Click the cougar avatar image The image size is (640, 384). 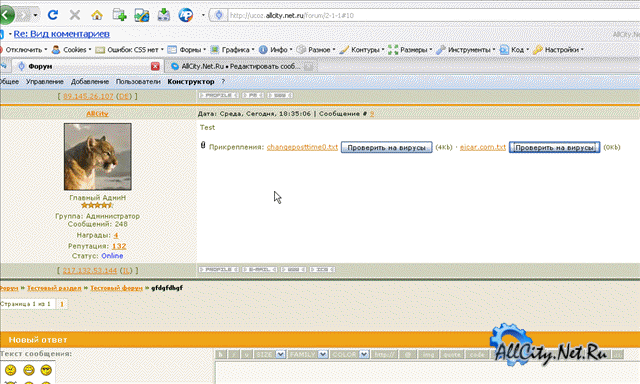tap(98, 157)
